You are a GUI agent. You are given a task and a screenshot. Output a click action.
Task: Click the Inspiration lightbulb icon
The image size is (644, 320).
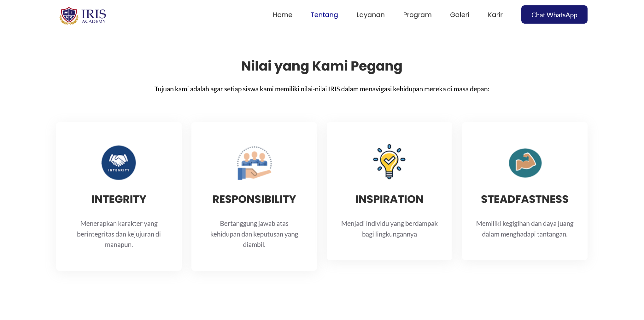coord(389,162)
